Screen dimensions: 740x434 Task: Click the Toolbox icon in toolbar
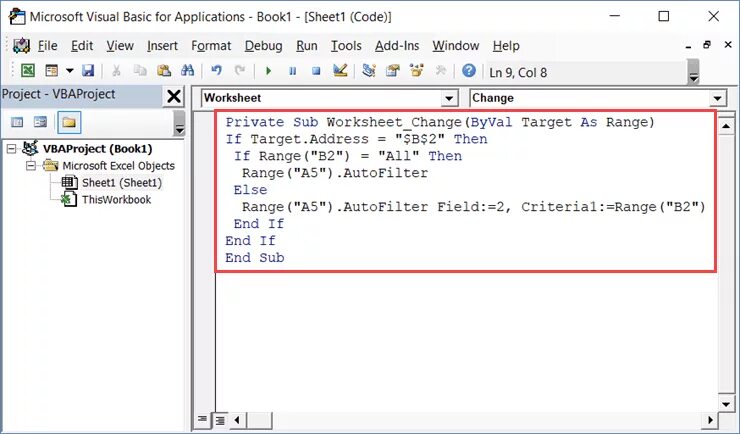441,71
